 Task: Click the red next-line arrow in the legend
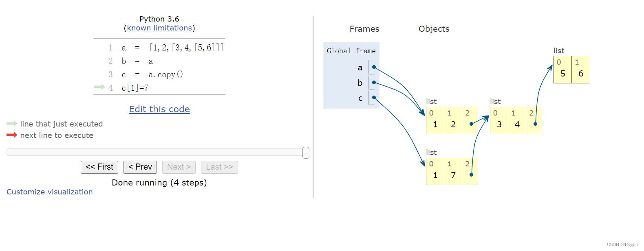click(12, 135)
